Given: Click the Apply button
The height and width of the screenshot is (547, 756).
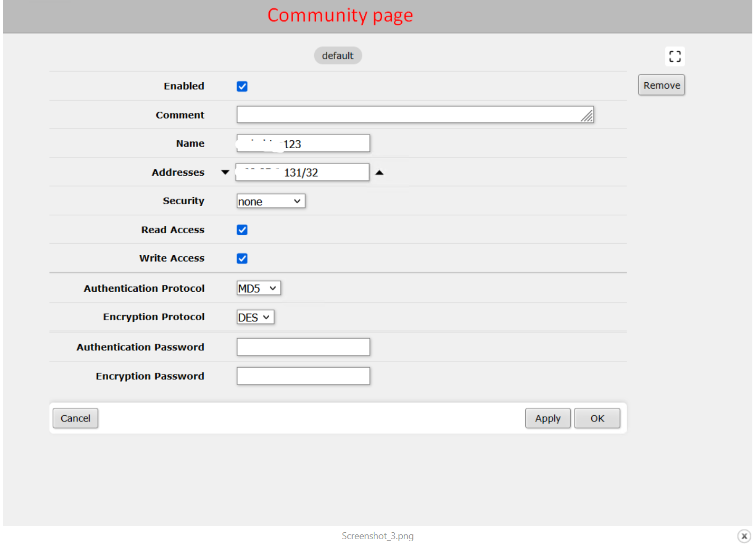Looking at the screenshot, I should point(548,418).
